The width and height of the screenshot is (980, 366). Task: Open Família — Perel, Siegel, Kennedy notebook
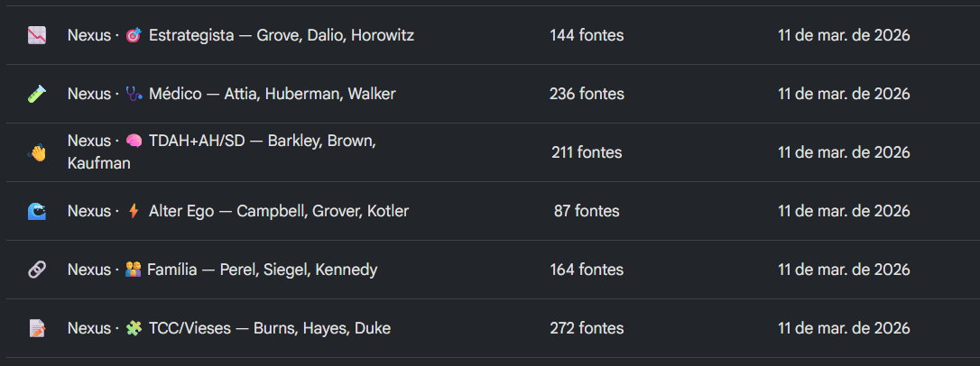[223, 270]
